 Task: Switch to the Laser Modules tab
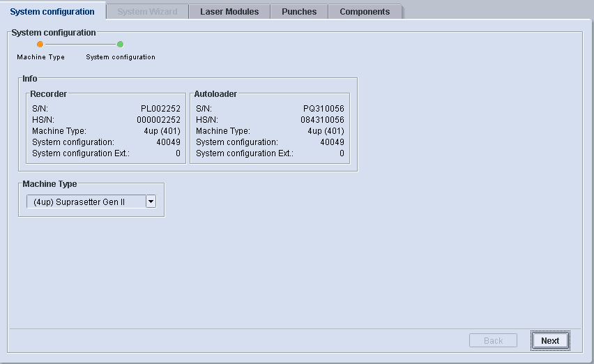229,12
